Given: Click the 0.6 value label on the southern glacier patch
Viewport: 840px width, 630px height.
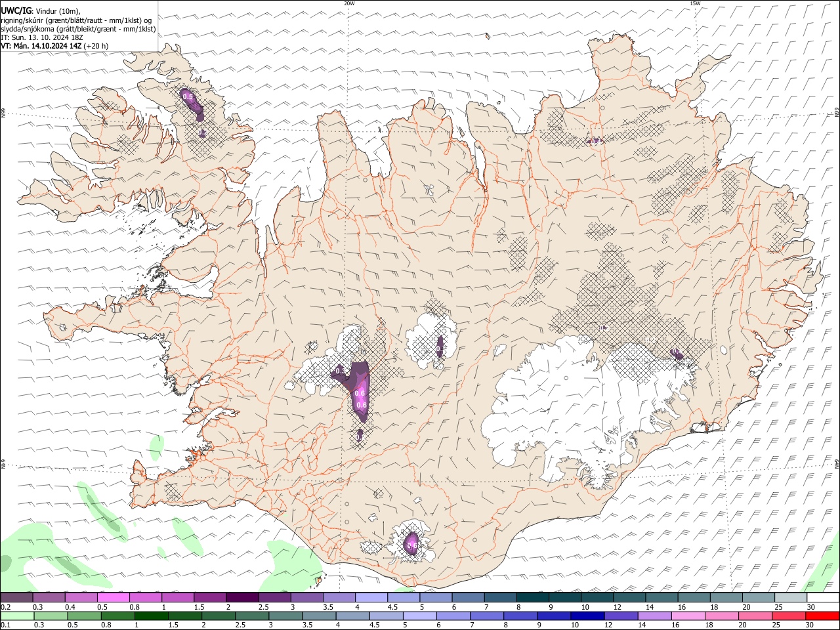Looking at the screenshot, I should click(412, 545).
